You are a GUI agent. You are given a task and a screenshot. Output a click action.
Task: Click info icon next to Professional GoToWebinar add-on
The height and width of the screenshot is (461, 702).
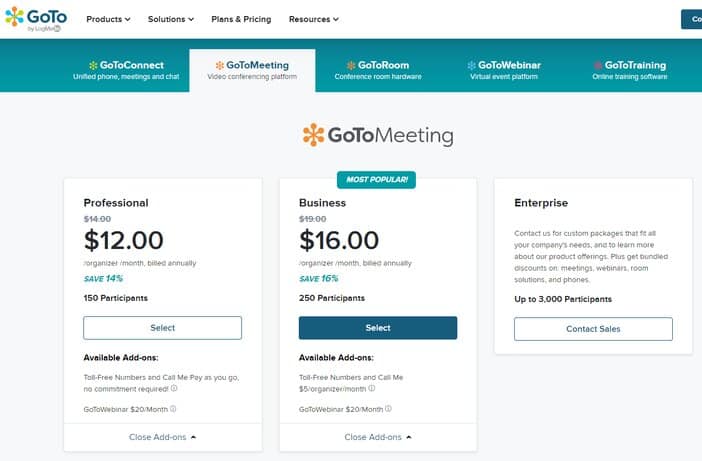pyautogui.click(x=173, y=409)
